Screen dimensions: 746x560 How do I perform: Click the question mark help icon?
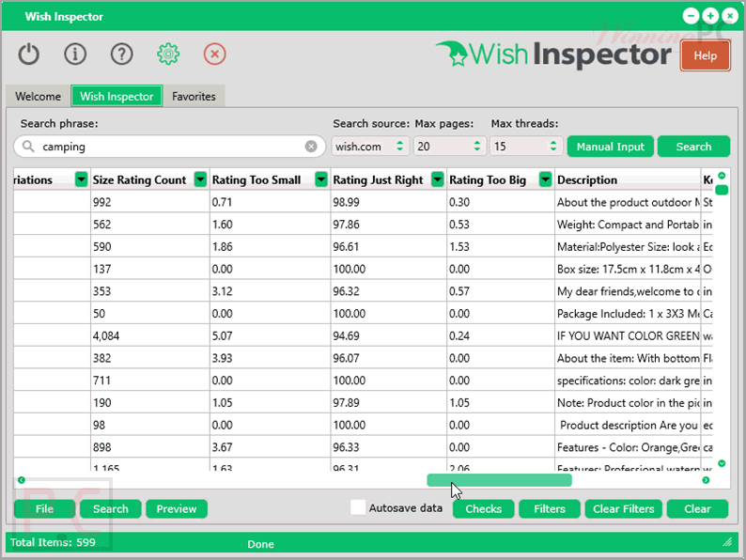coord(122,54)
